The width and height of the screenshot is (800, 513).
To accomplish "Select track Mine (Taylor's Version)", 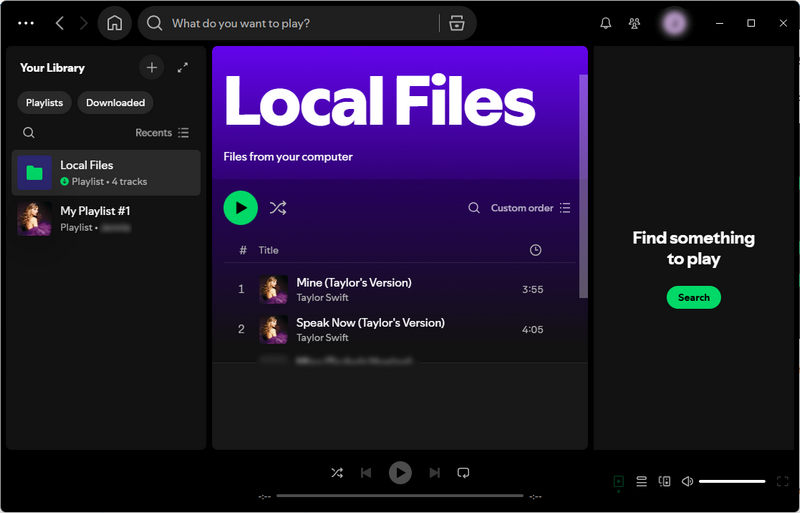I will pos(400,289).
